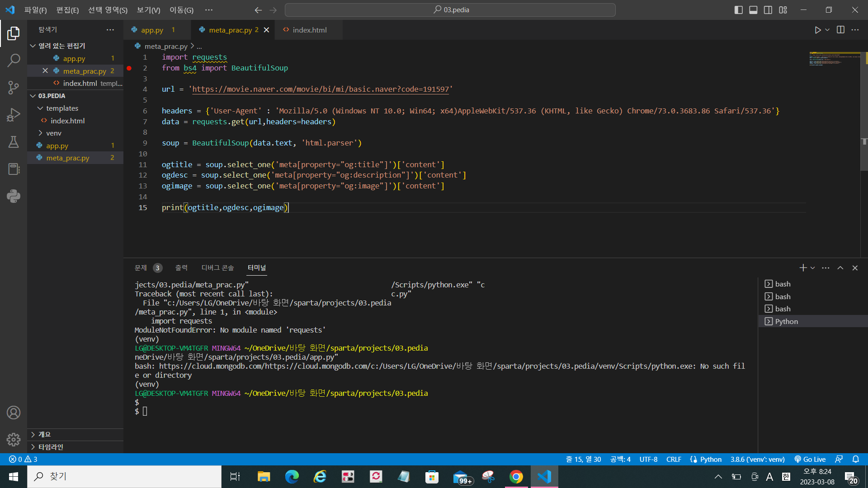Open the run options dropdown arrow

(x=827, y=30)
